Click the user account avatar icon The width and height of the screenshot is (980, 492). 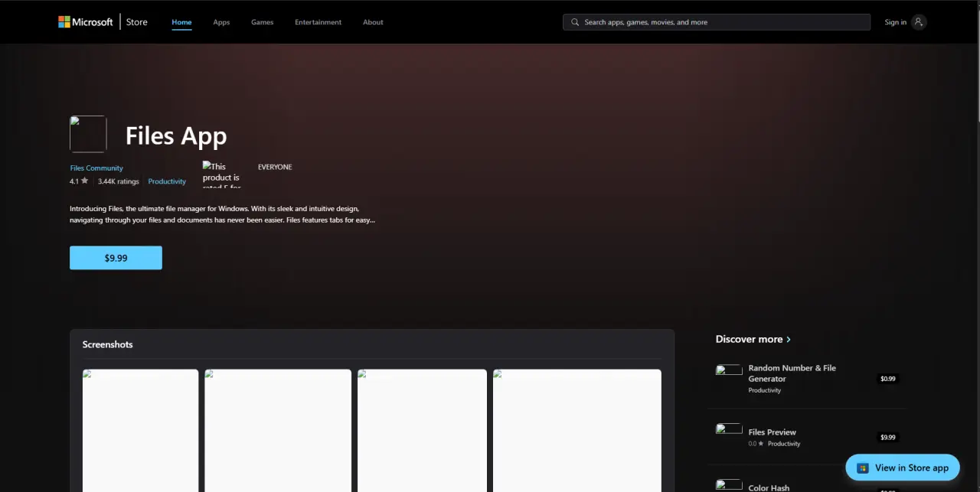pyautogui.click(x=919, y=22)
